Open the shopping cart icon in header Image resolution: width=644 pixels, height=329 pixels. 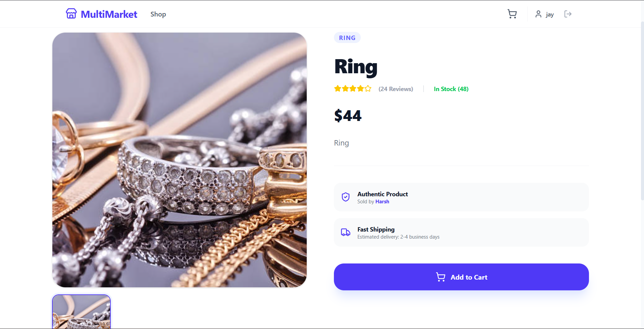512,14
